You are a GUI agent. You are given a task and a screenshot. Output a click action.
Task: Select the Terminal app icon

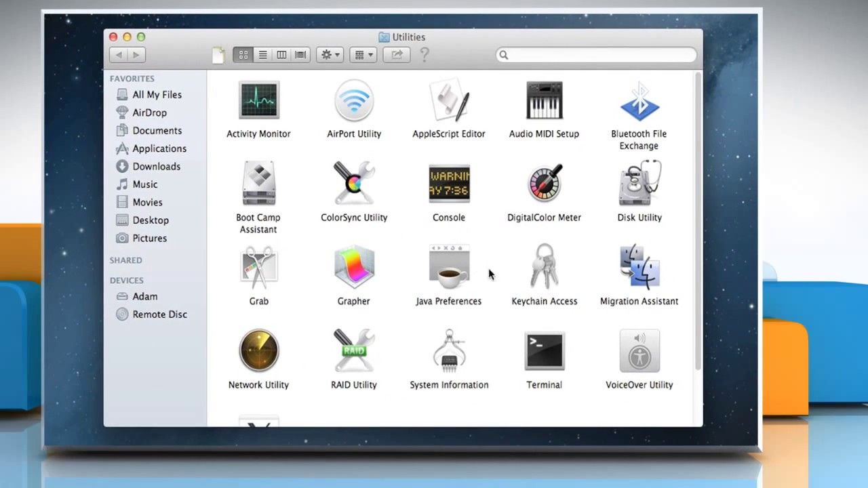[x=544, y=351]
